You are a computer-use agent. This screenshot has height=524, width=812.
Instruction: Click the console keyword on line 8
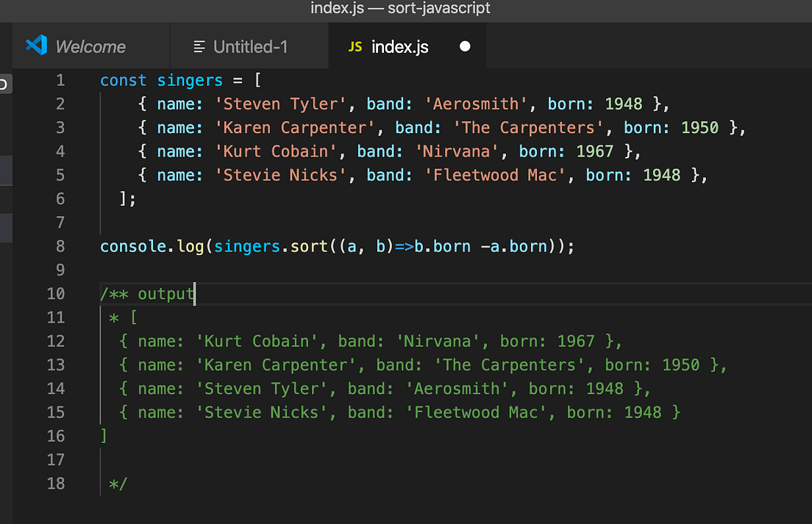132,246
